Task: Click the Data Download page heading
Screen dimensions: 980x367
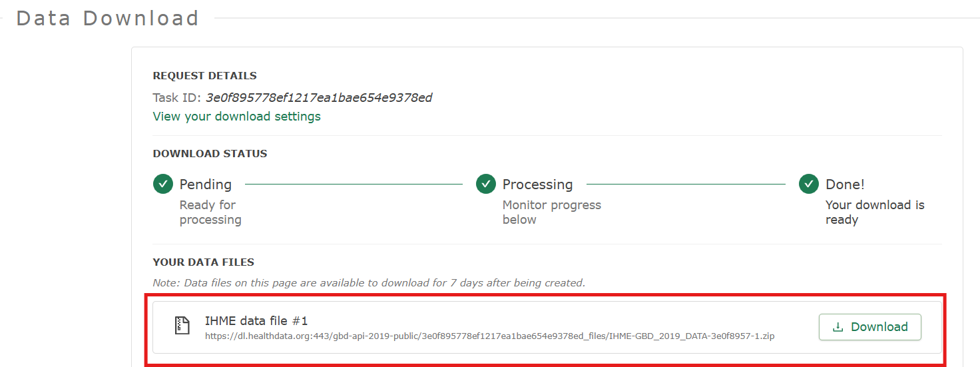Action: [x=107, y=18]
